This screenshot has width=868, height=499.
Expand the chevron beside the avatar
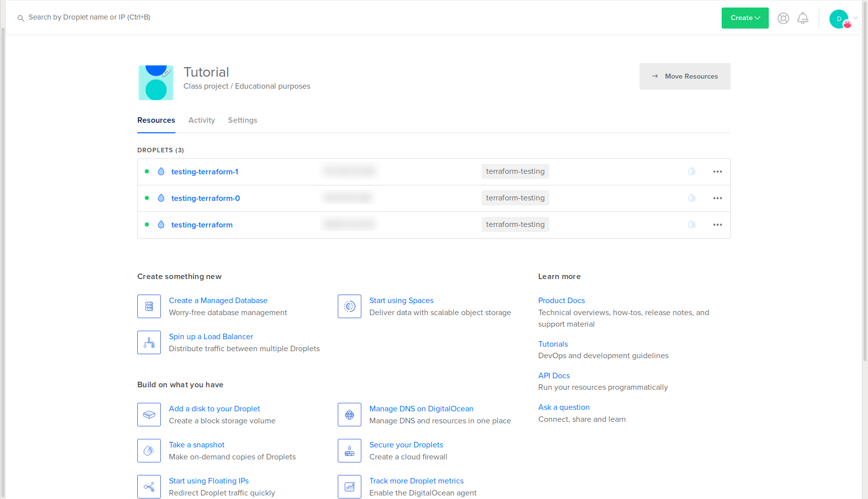click(855, 18)
